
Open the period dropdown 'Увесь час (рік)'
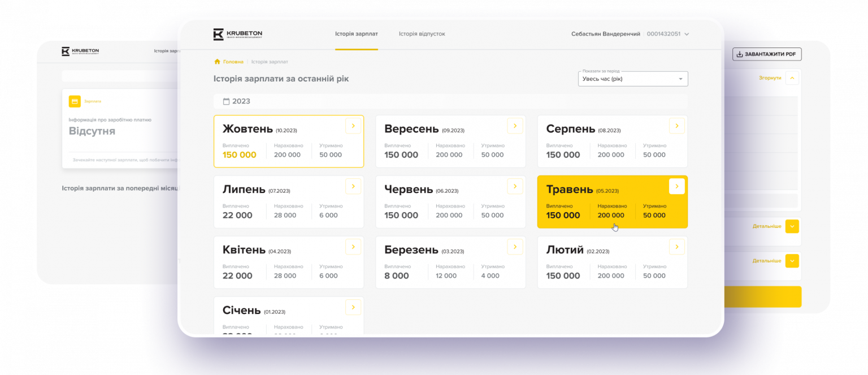(x=632, y=79)
